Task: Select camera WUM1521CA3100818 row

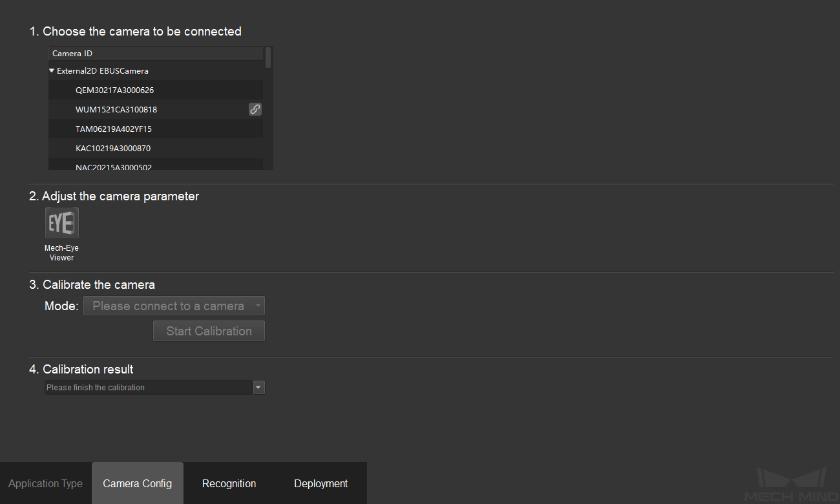Action: 156,109
